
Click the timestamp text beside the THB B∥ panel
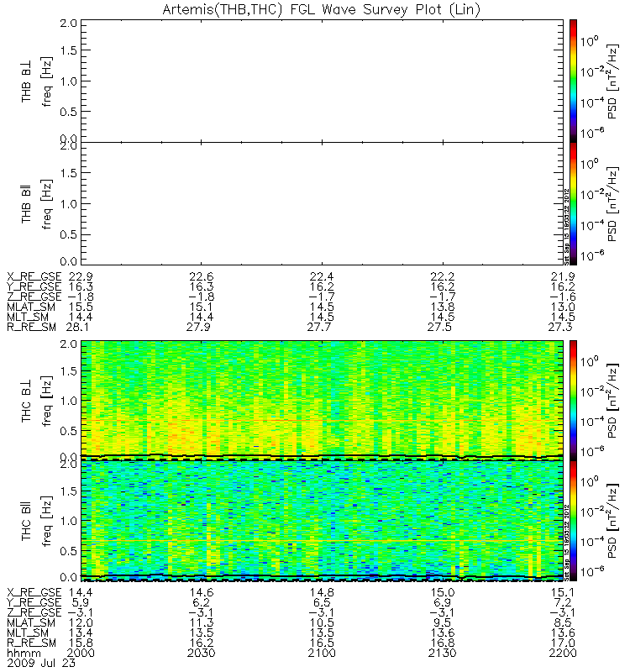coord(566,227)
